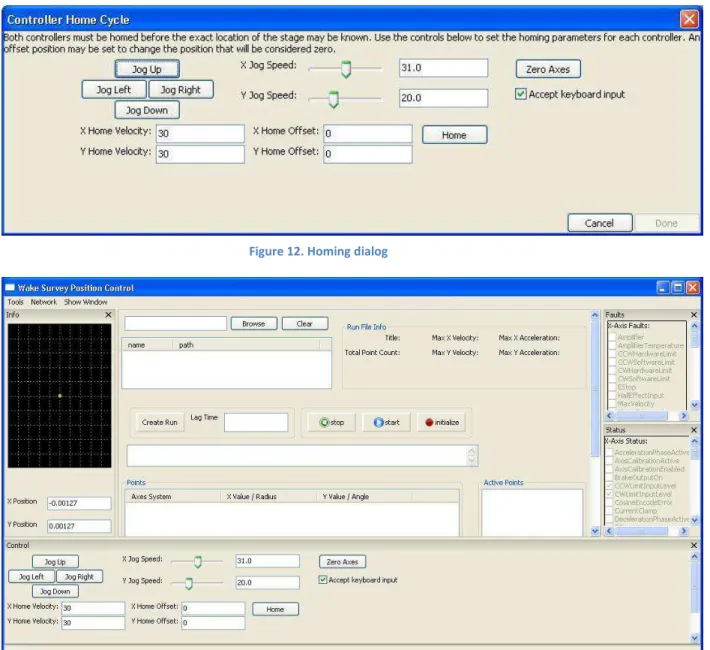The width and height of the screenshot is (710, 650).
Task: Toggle Accept keyboard input in Home Cycle dialog
Action: point(521,94)
